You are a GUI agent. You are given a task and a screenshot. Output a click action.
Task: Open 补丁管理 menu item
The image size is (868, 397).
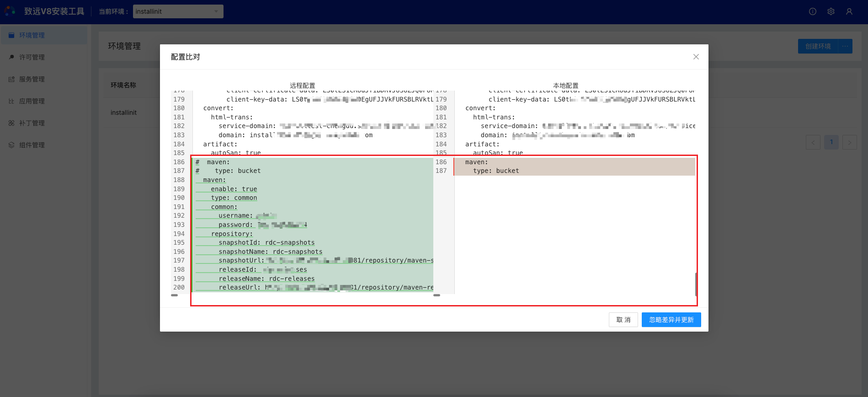(44, 123)
